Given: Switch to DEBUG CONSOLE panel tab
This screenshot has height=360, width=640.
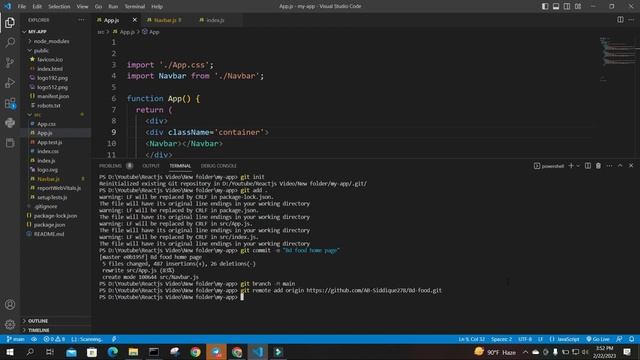Looking at the screenshot, I should (218, 166).
